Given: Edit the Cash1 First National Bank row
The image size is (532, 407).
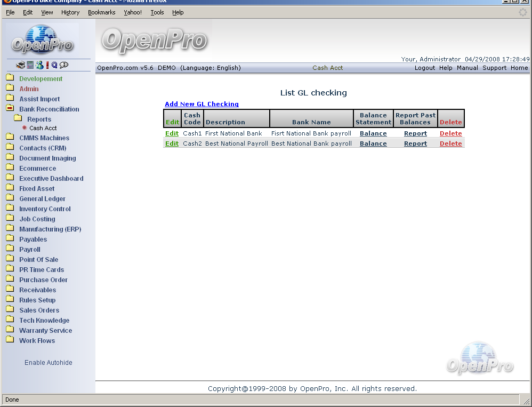Looking at the screenshot, I should pos(172,133).
